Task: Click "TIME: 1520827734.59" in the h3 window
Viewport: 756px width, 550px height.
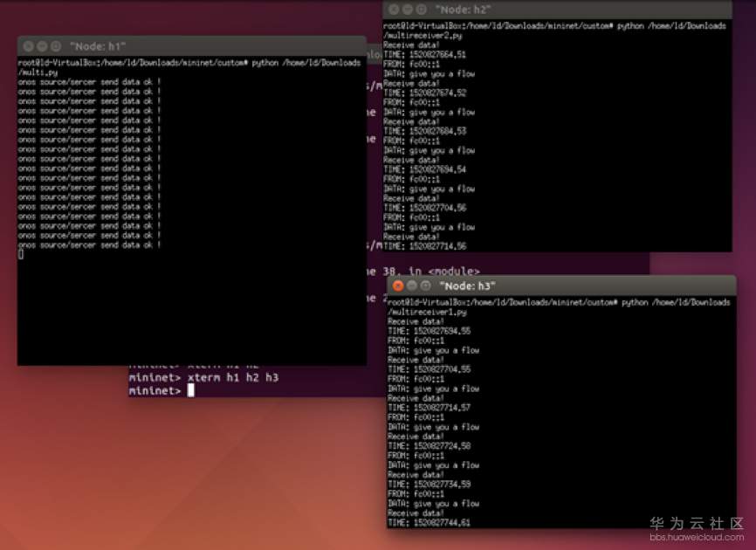Action: (430, 484)
